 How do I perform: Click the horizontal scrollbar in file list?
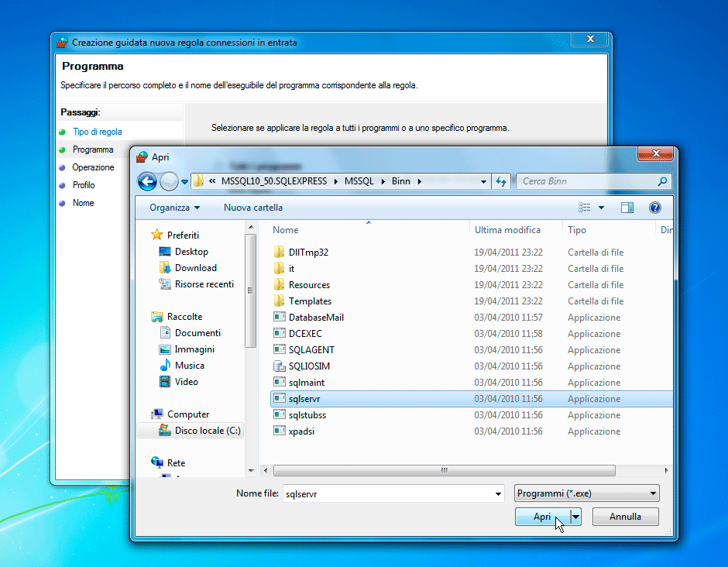pos(445,470)
